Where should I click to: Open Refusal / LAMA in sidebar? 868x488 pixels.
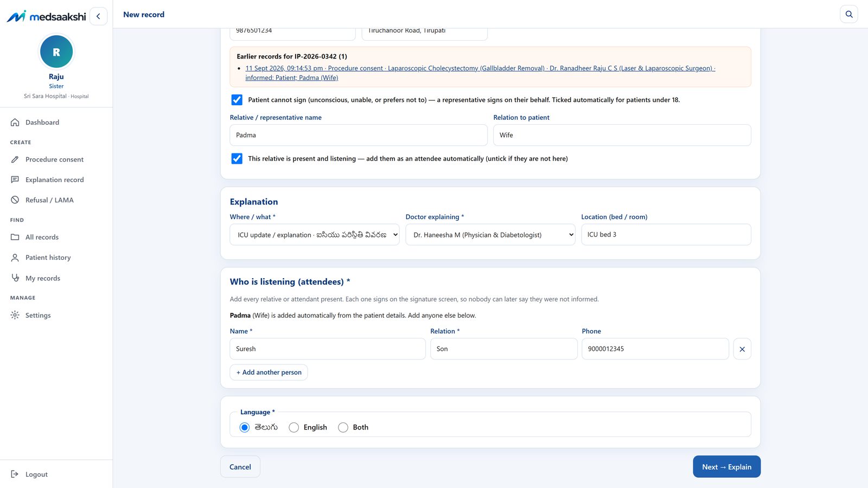[x=56, y=200]
